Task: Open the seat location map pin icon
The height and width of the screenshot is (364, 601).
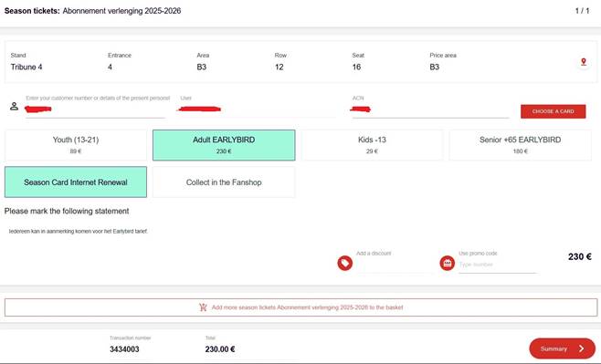Action: [x=584, y=62]
